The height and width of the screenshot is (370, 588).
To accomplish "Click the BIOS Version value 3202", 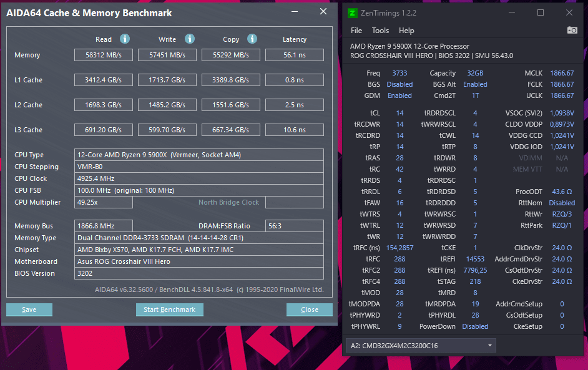I will click(x=199, y=273).
